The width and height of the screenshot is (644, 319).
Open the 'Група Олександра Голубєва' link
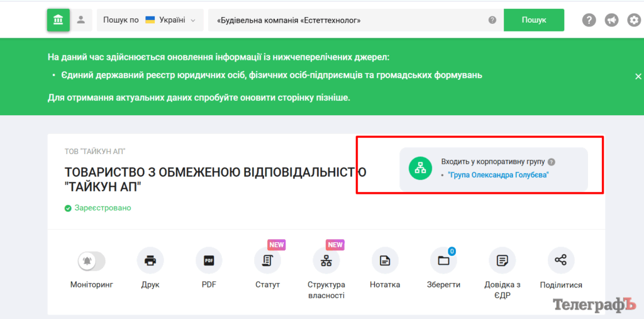(498, 175)
